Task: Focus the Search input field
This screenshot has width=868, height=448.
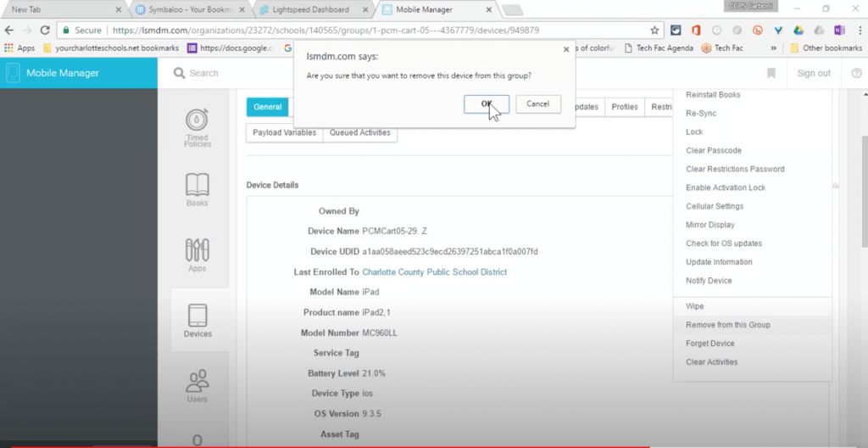Action: pyautogui.click(x=203, y=73)
